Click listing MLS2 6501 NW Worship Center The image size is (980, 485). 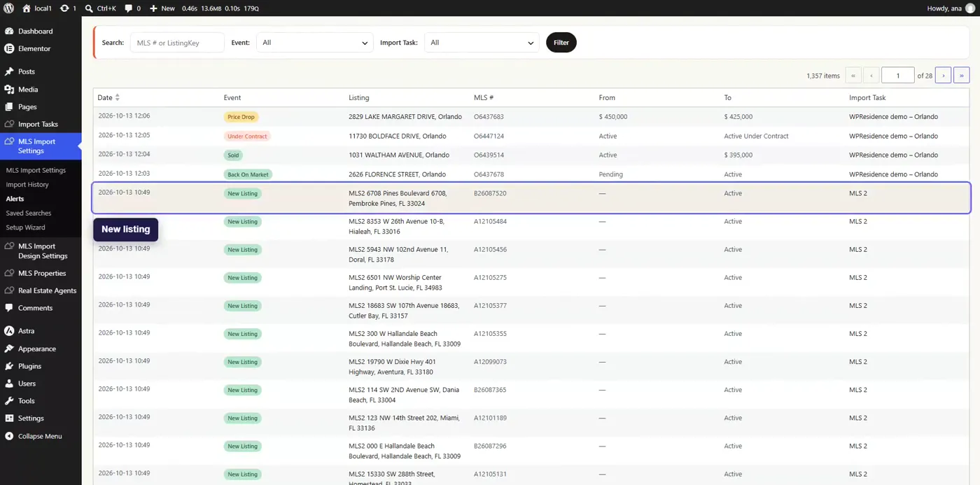tap(395, 283)
